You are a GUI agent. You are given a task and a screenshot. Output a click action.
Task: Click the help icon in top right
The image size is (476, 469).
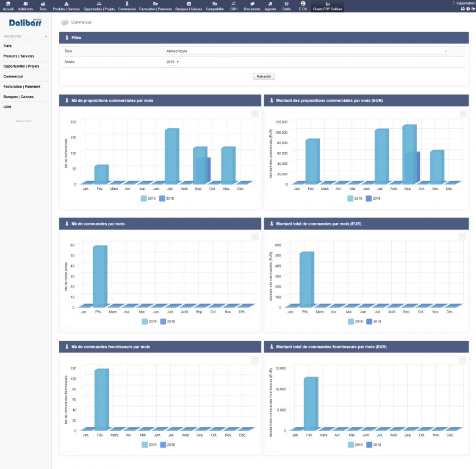(468, 9)
